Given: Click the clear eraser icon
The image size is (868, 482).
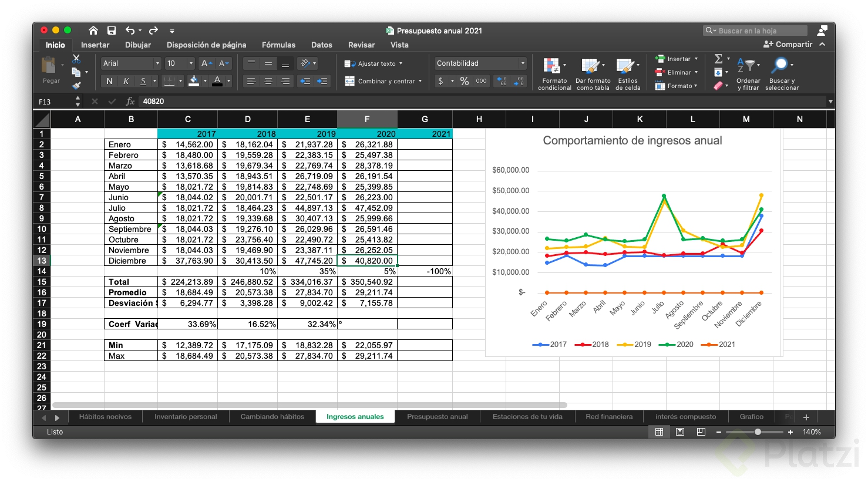Looking at the screenshot, I should click(x=718, y=86).
